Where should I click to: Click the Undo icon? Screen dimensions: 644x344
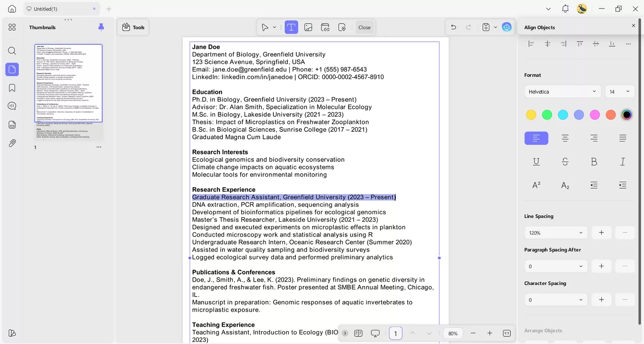453,27
